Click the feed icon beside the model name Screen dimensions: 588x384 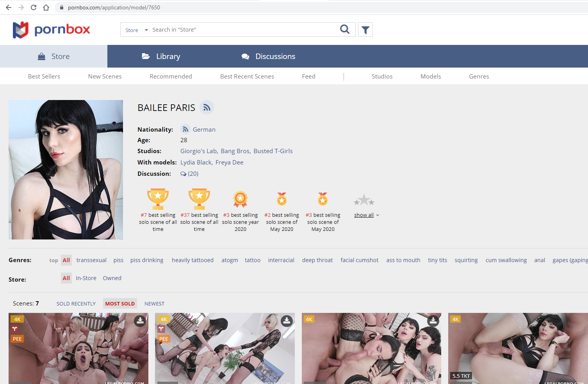coord(207,107)
